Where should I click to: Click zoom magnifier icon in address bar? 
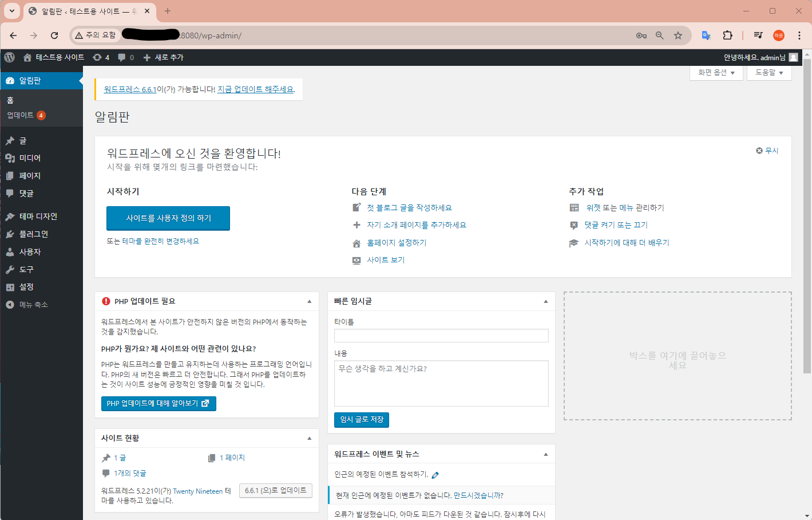[660, 36]
